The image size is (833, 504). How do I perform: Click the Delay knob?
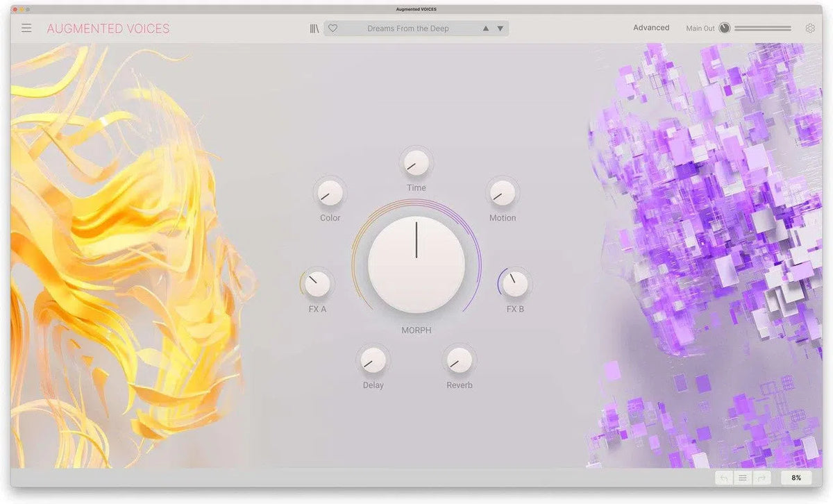point(373,361)
